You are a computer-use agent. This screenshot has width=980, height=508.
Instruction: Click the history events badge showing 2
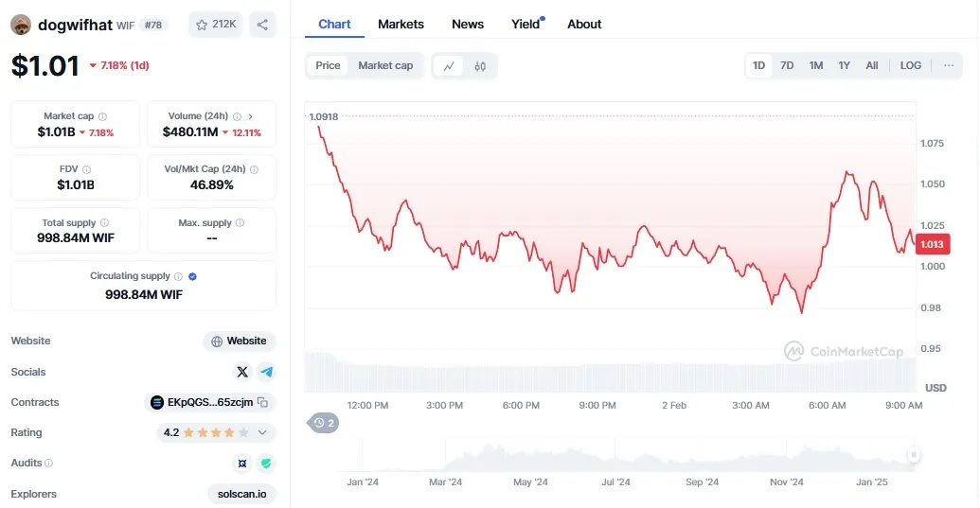coord(324,423)
